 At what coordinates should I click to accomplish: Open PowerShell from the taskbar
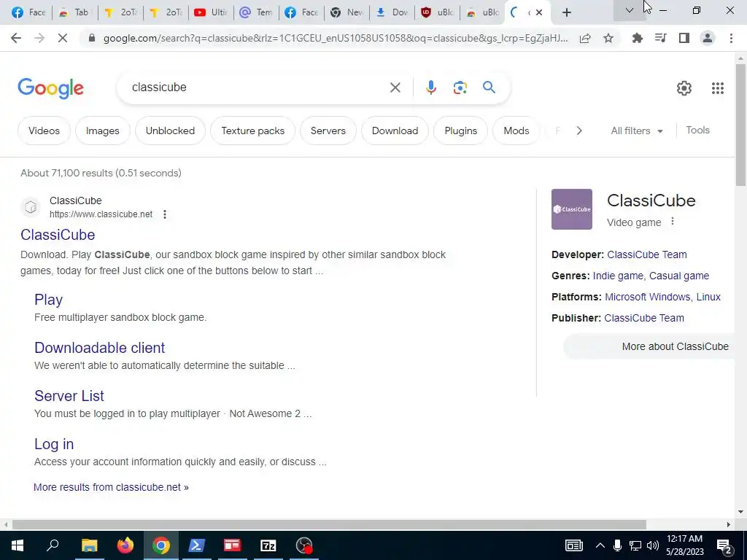click(197, 545)
